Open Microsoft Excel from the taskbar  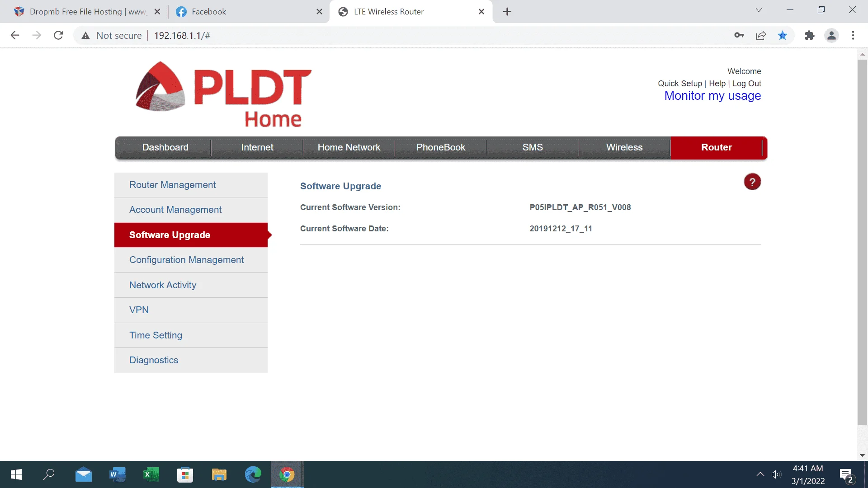(x=151, y=474)
